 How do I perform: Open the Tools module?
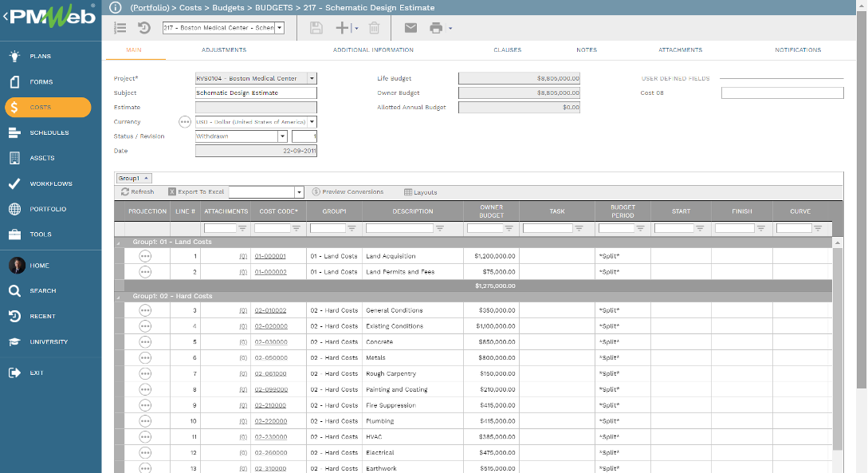[41, 235]
